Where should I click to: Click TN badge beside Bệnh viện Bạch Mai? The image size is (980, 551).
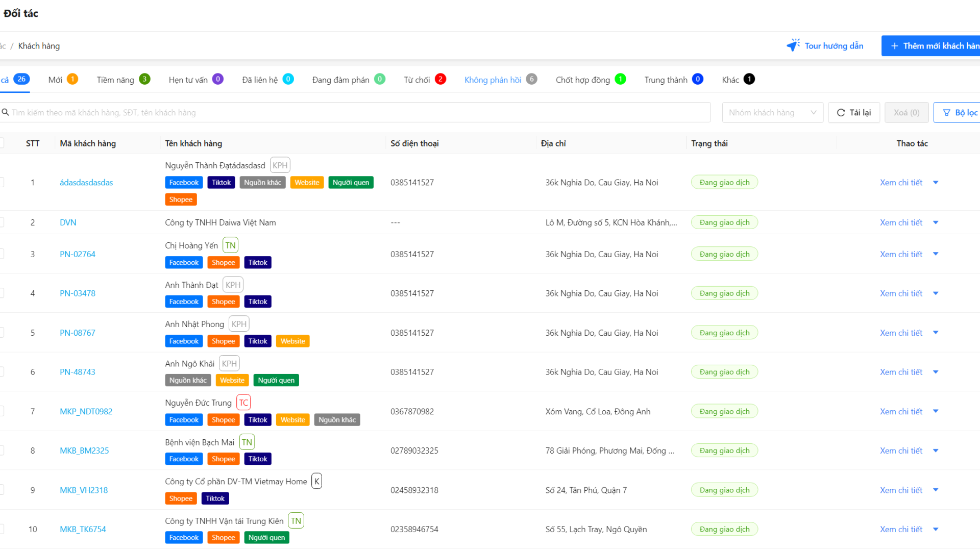point(247,442)
